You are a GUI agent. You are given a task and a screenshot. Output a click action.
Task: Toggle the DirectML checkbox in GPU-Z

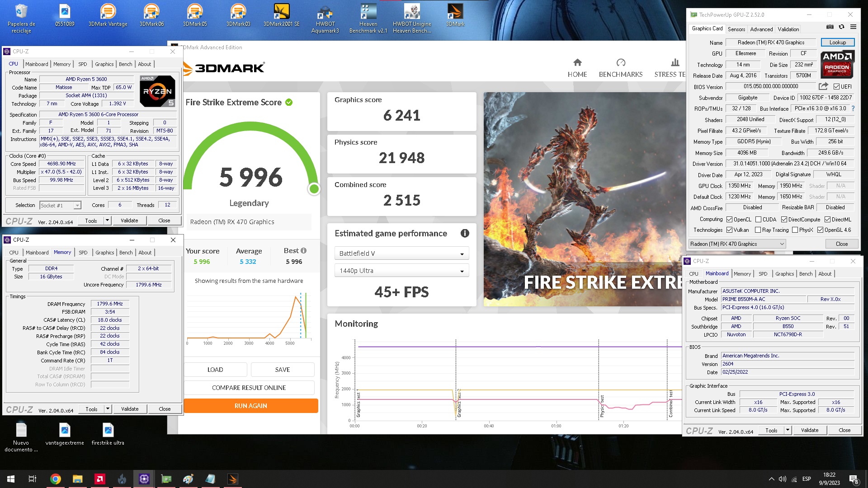pyautogui.click(x=827, y=220)
